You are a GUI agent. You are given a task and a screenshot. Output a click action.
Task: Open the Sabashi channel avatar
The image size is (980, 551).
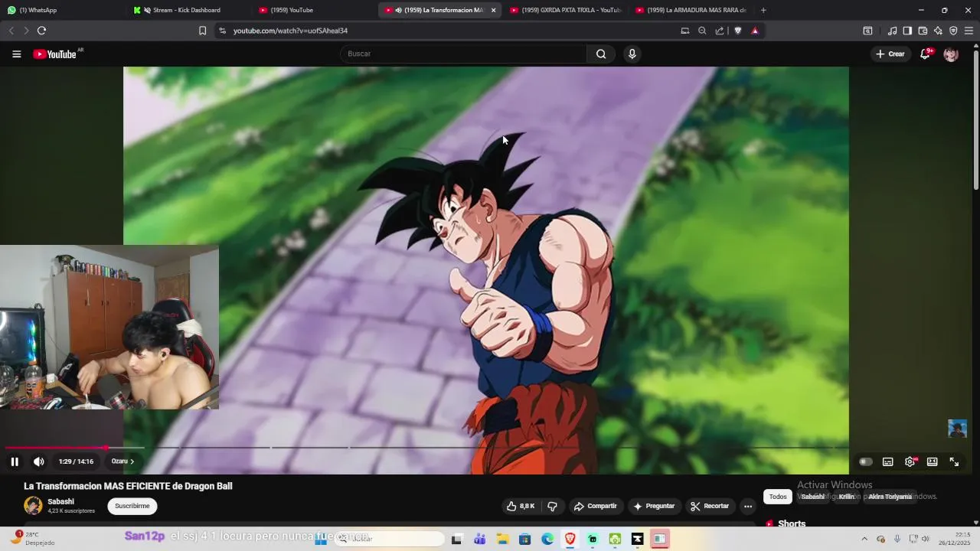coord(33,506)
